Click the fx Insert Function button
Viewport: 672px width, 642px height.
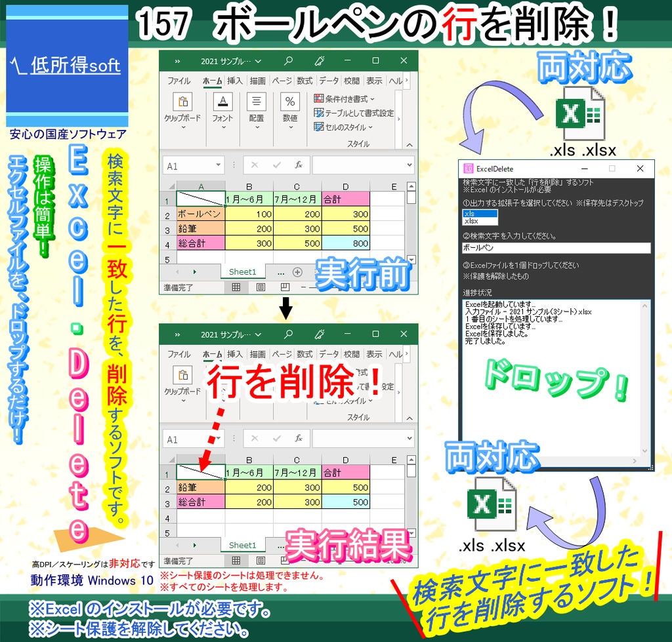[x=298, y=165]
